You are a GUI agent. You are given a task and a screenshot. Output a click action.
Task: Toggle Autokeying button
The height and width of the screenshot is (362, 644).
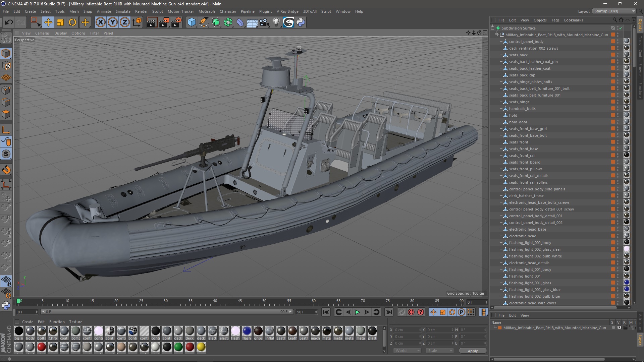point(411,312)
